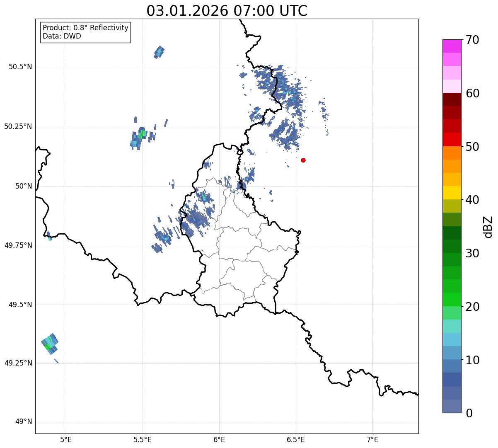498x448 pixels.
Task: Click the 70 tick label on colorbar
Action: pyautogui.click(x=472, y=40)
